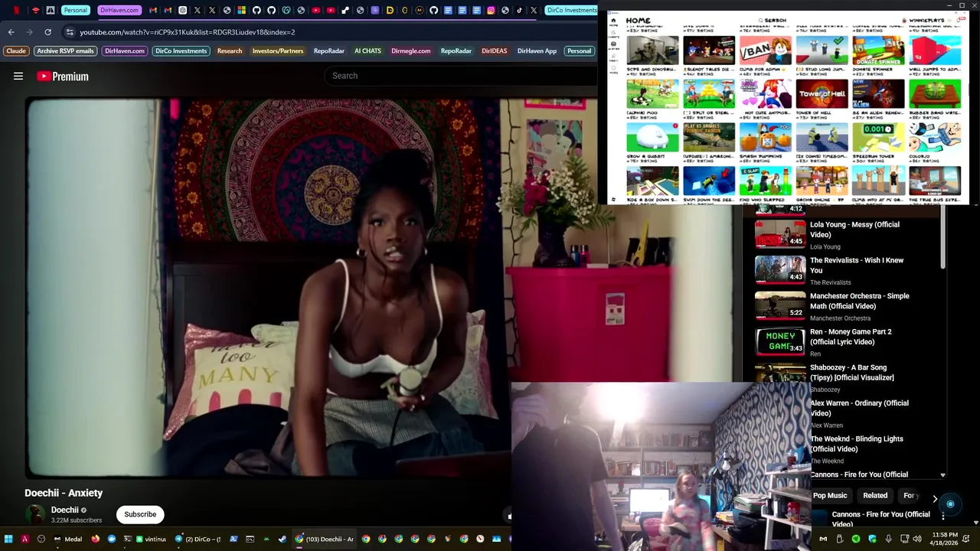Open Party in the Roblox sidebar
Screen dimensions: 980x551
pyautogui.click(x=613, y=57)
